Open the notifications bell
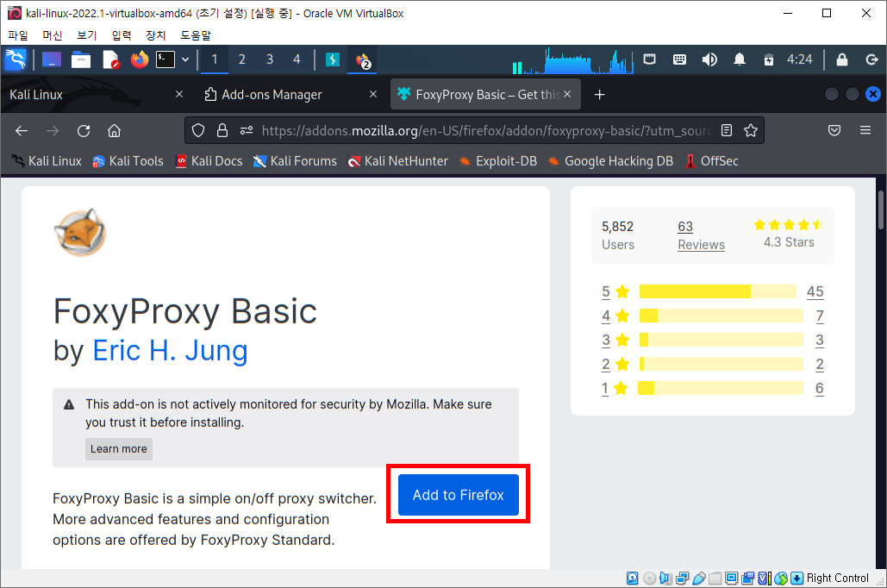This screenshot has width=887, height=588. click(740, 59)
